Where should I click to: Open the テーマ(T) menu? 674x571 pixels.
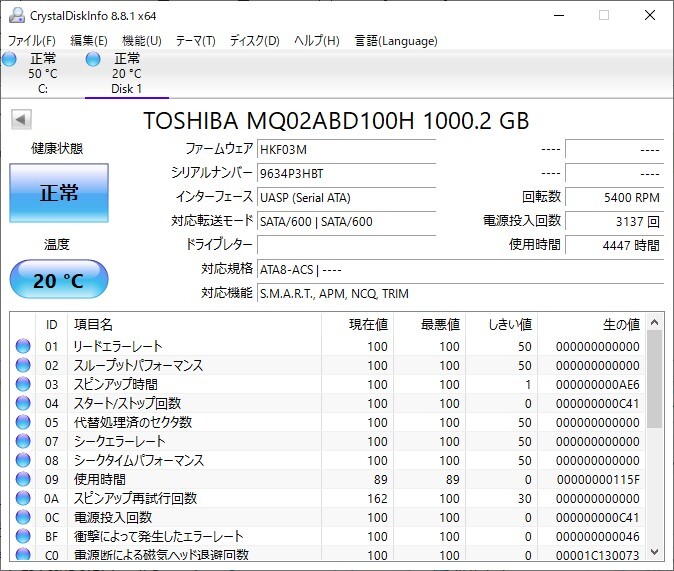click(195, 41)
